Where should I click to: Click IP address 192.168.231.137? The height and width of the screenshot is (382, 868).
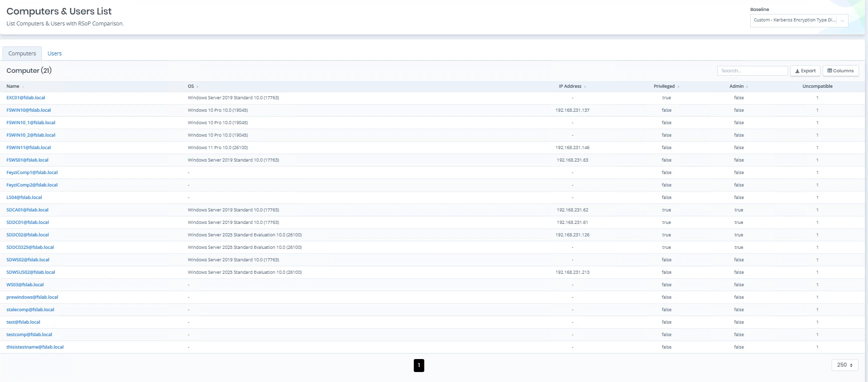pyautogui.click(x=573, y=110)
